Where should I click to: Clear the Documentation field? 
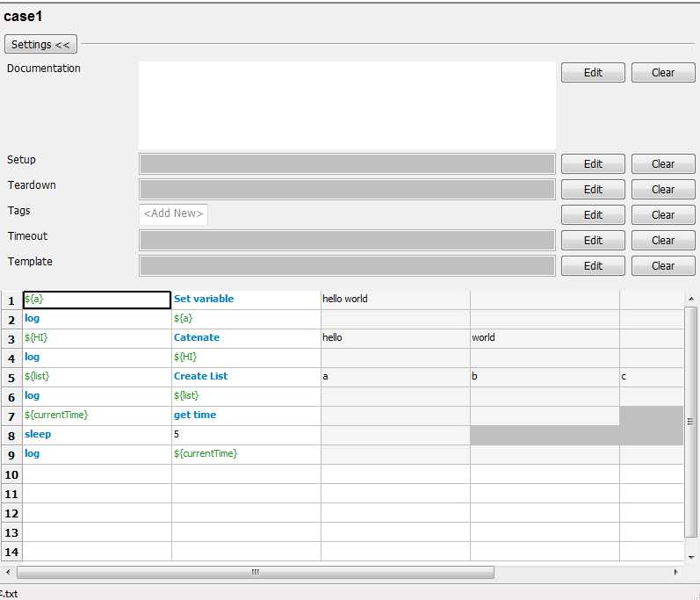pyautogui.click(x=663, y=72)
